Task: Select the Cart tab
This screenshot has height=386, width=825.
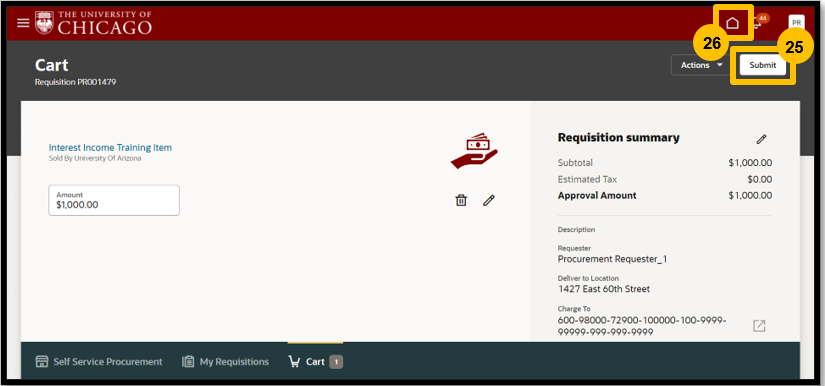Action: [316, 362]
